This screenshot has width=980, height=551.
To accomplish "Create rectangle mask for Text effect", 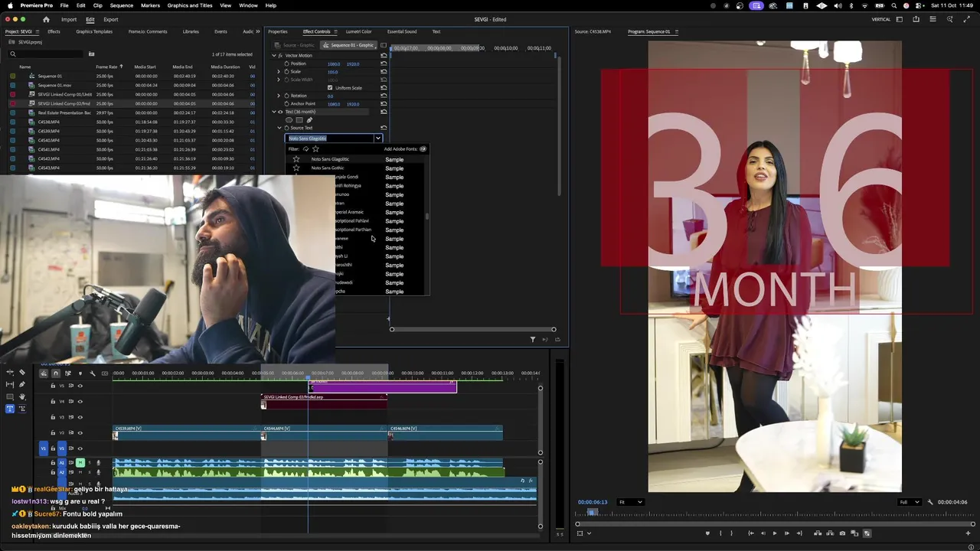I will [299, 120].
